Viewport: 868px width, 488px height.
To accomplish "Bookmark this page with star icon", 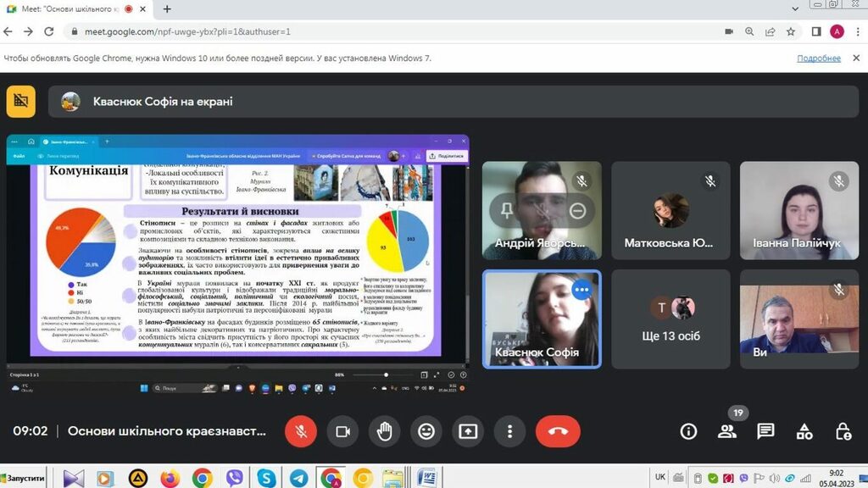I will (791, 31).
